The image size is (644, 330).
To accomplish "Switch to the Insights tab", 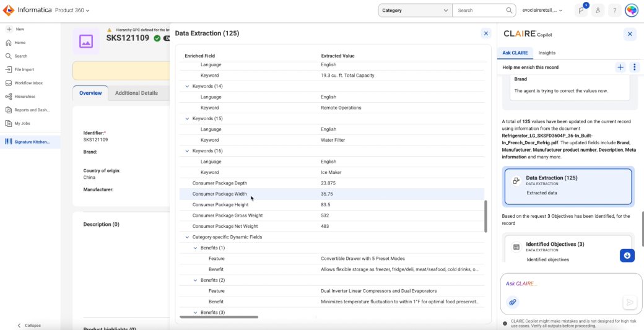I will click(x=547, y=53).
